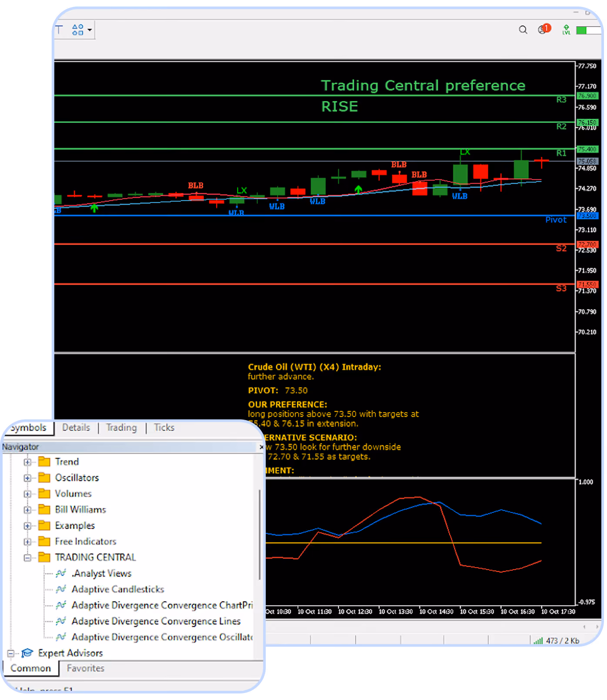Click the Expert Advisors graduation cap icon
607x700 pixels.
[x=27, y=653]
